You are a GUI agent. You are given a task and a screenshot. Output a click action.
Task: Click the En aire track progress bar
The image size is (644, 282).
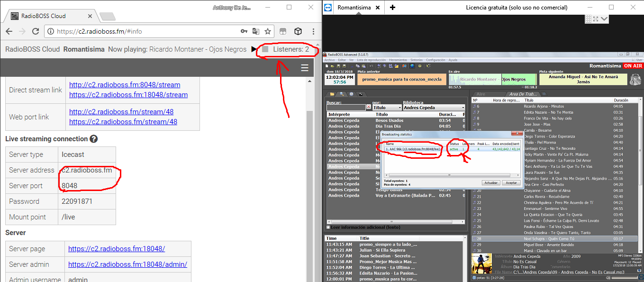[x=493, y=80]
